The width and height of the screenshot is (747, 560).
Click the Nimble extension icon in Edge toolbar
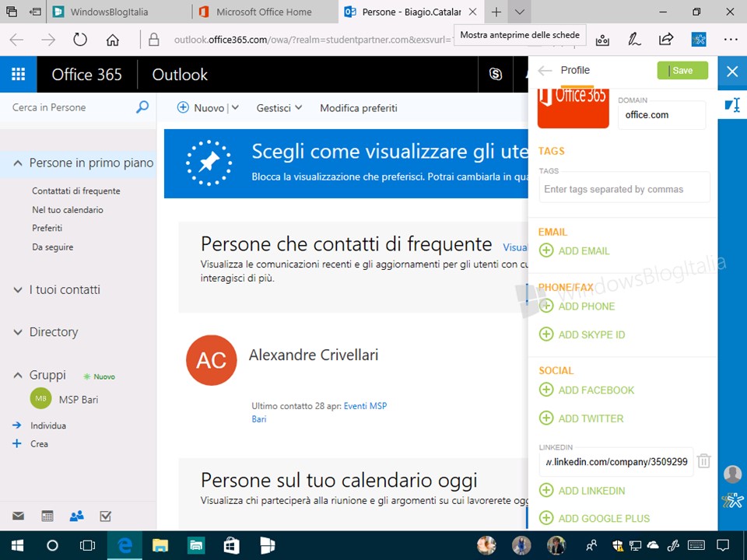coord(699,39)
